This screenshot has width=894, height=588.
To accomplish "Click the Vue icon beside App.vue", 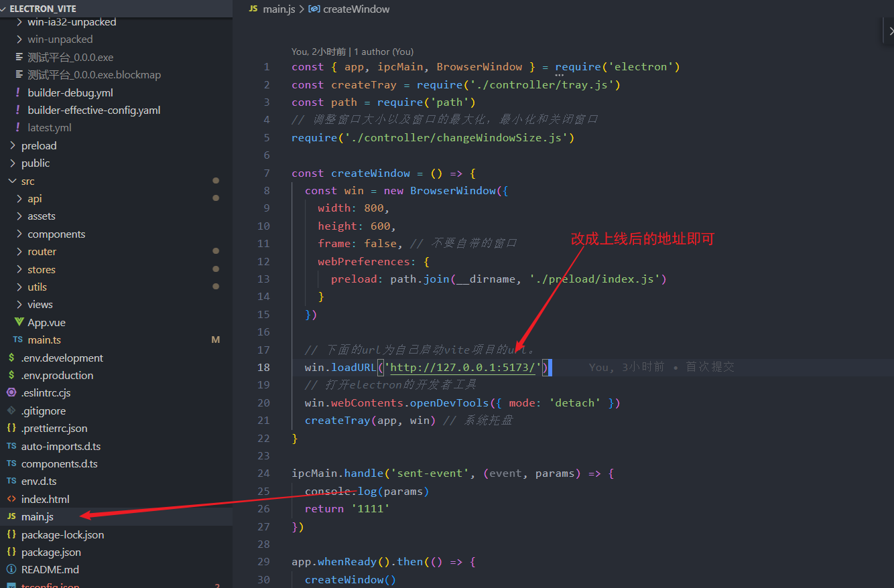I will 19,323.
